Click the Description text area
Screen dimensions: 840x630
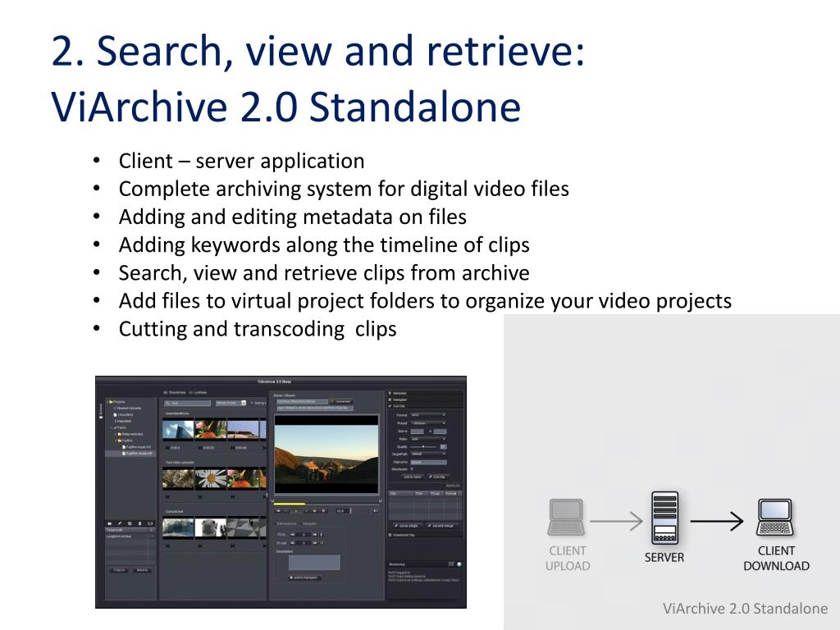[314, 563]
